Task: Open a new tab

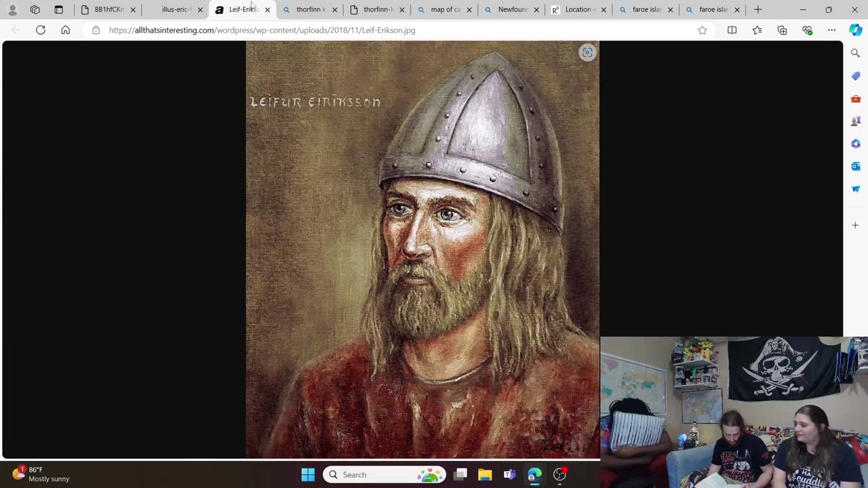Action: 757,9
